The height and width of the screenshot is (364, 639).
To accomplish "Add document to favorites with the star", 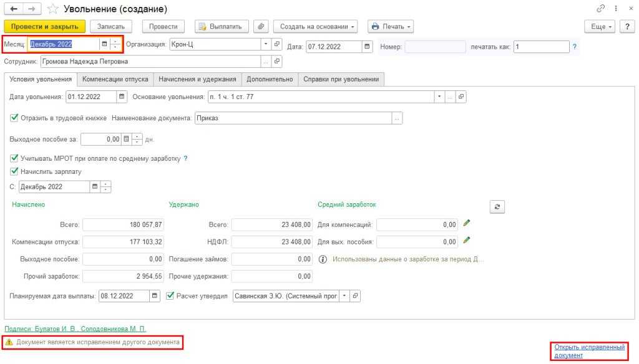I will point(52,9).
